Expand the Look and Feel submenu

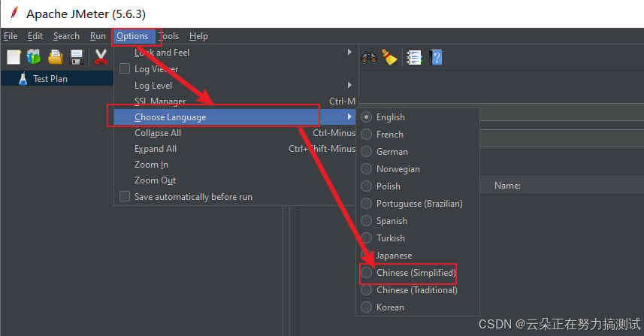point(234,52)
